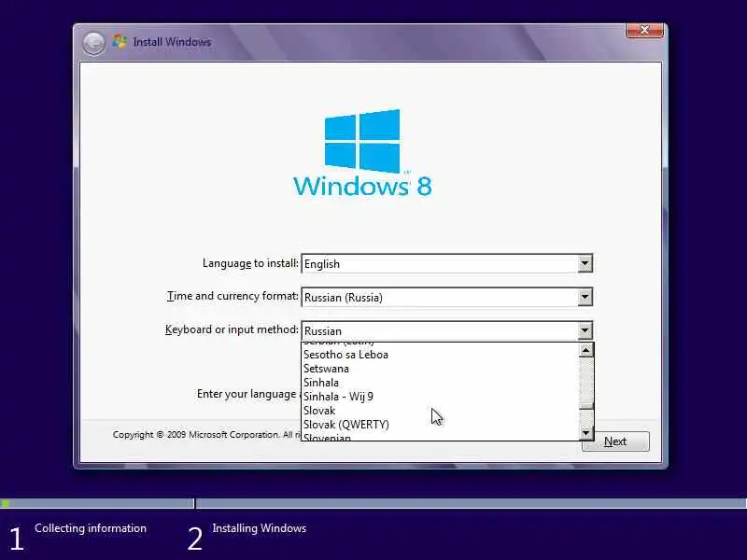This screenshot has width=747, height=560.
Task: Click the English value in Language to install
Action: 322,264
